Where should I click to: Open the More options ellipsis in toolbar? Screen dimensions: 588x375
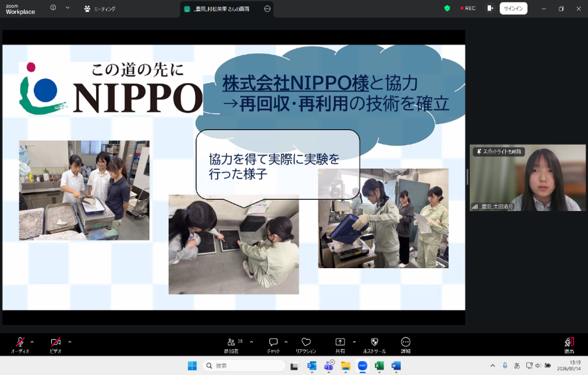405,344
